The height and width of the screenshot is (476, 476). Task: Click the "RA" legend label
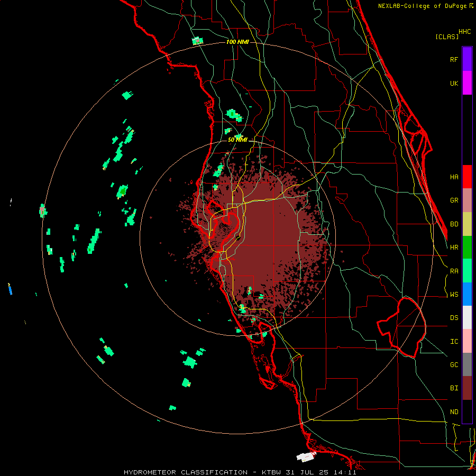coord(454,271)
